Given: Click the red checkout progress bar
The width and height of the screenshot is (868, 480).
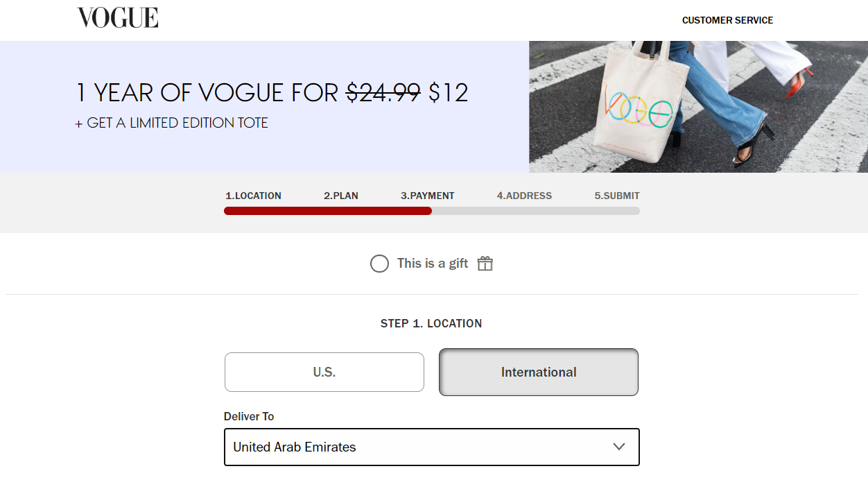Looking at the screenshot, I should click(327, 211).
